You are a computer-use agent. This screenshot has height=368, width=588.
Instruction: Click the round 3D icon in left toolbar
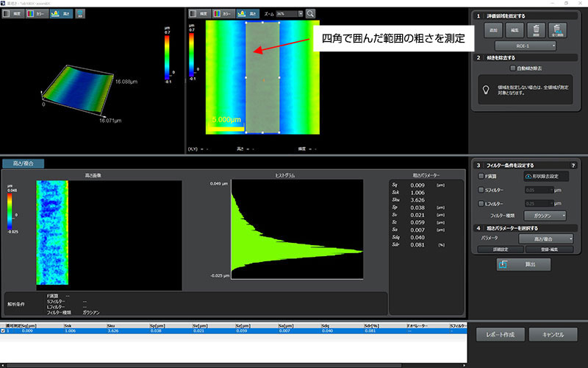(x=79, y=13)
